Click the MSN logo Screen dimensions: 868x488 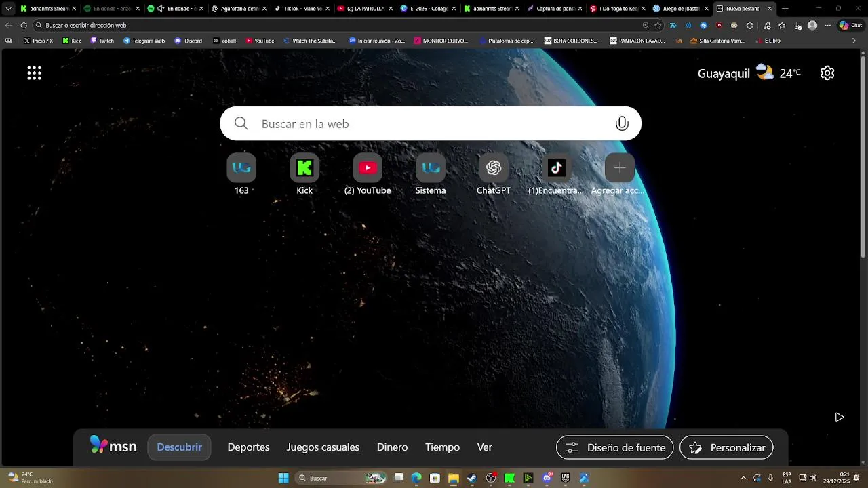pos(113,447)
